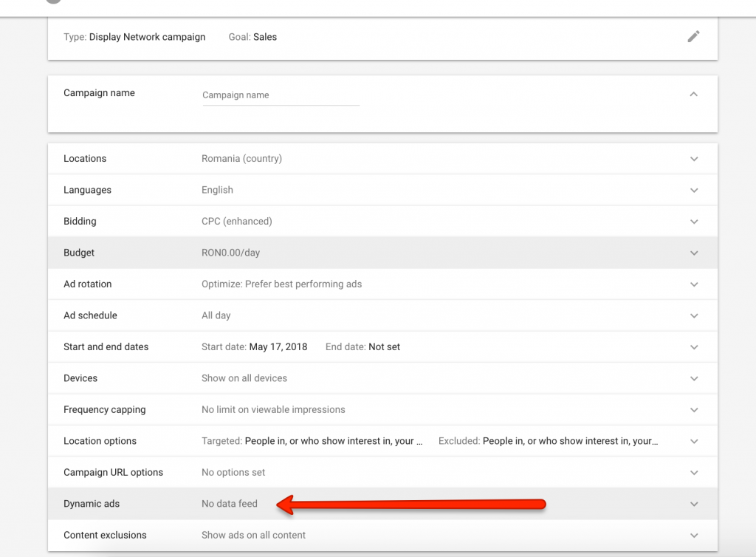The image size is (756, 557).
Task: Select the 'RON0.00/day' budget value
Action: tap(231, 253)
